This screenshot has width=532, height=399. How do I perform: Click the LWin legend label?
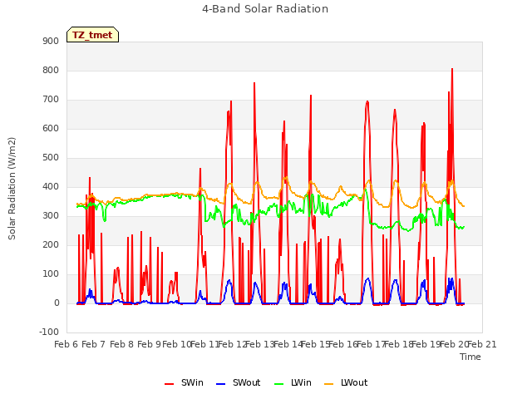point(301,382)
